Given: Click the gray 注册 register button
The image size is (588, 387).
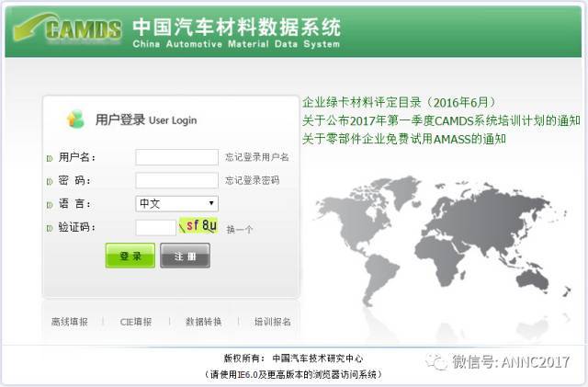Looking at the screenshot, I should click(185, 256).
